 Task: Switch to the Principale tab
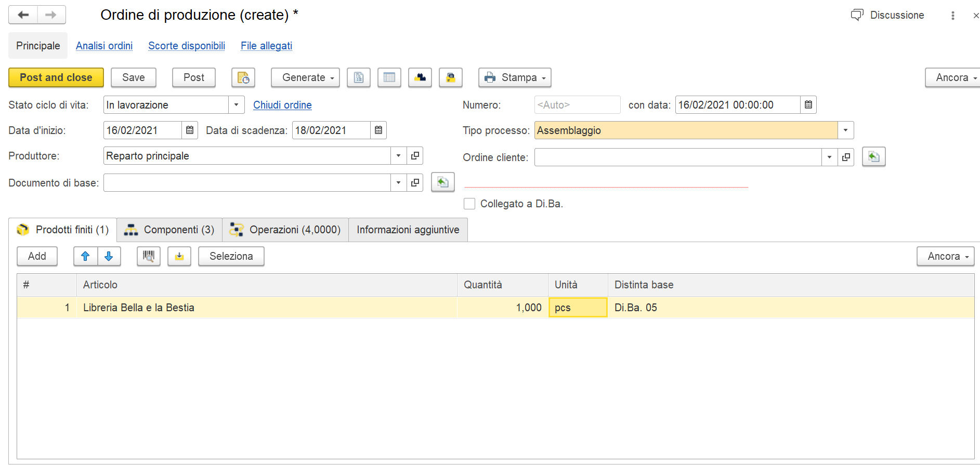click(x=38, y=46)
